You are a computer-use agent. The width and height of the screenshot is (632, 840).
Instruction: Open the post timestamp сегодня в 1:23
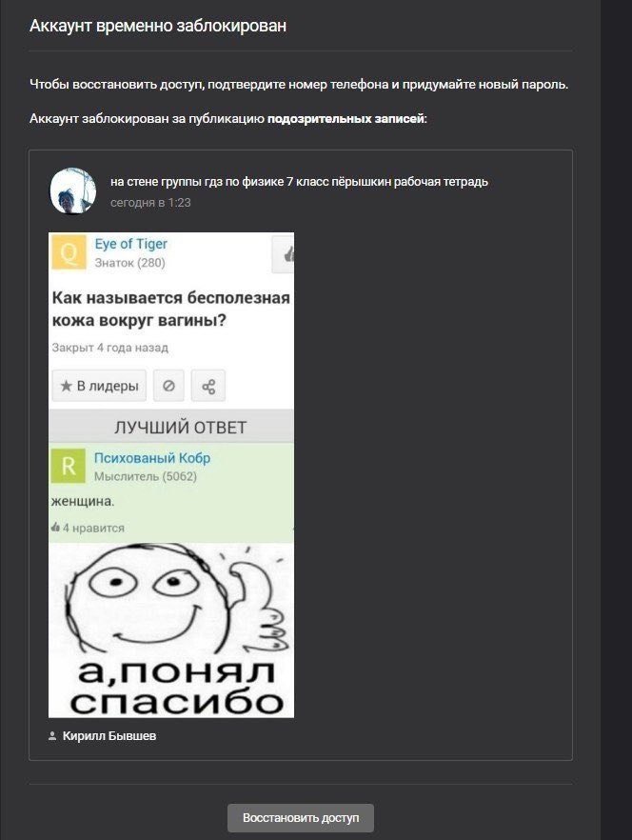(x=150, y=203)
